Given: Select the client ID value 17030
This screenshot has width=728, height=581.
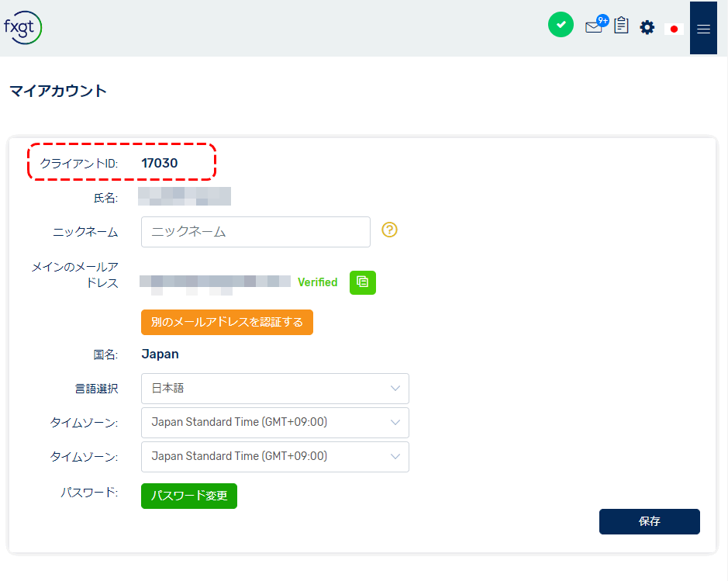Looking at the screenshot, I should (159, 163).
